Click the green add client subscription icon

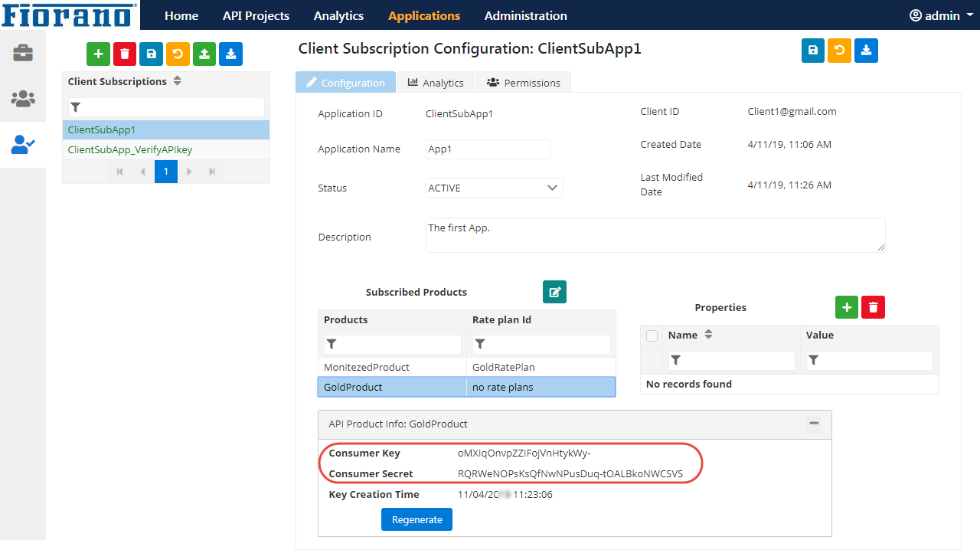click(x=98, y=54)
